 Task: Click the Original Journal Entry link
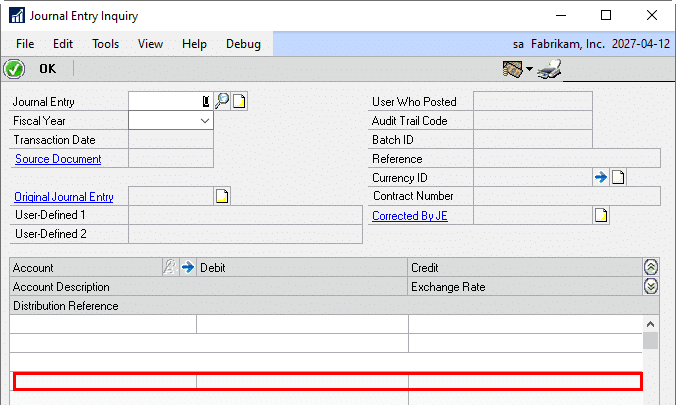point(64,197)
